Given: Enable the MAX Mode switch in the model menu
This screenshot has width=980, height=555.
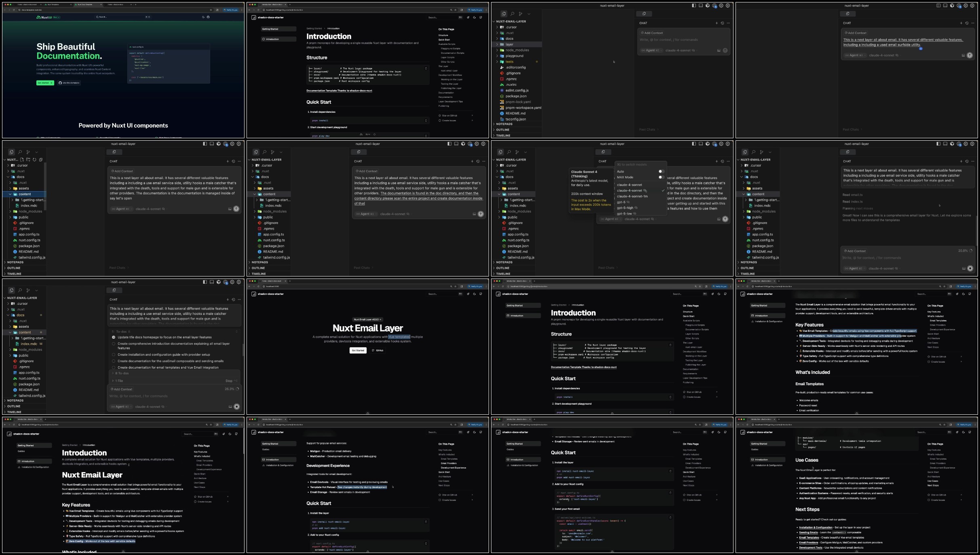Looking at the screenshot, I should click(x=661, y=177).
